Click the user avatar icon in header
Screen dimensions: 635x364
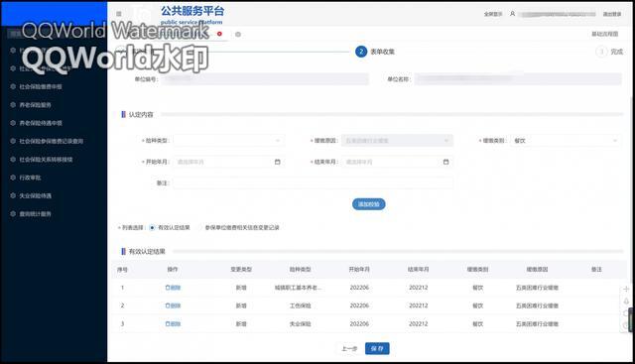pyautogui.click(x=512, y=14)
